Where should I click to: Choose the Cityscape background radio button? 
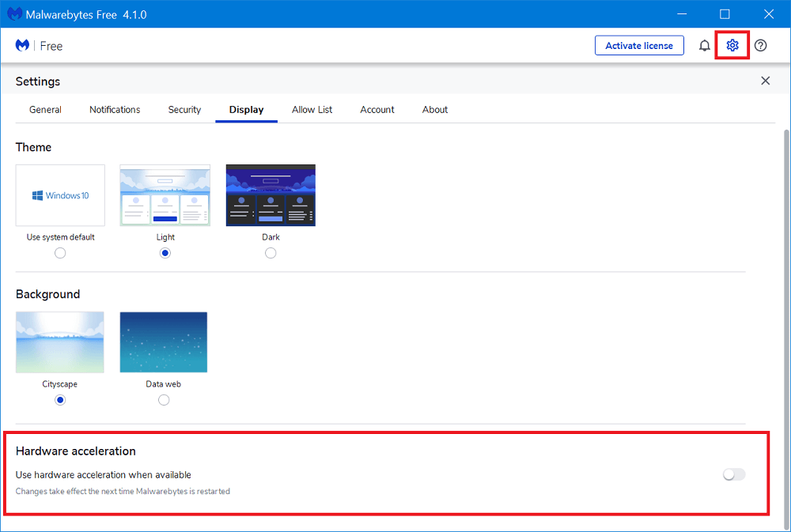60,400
